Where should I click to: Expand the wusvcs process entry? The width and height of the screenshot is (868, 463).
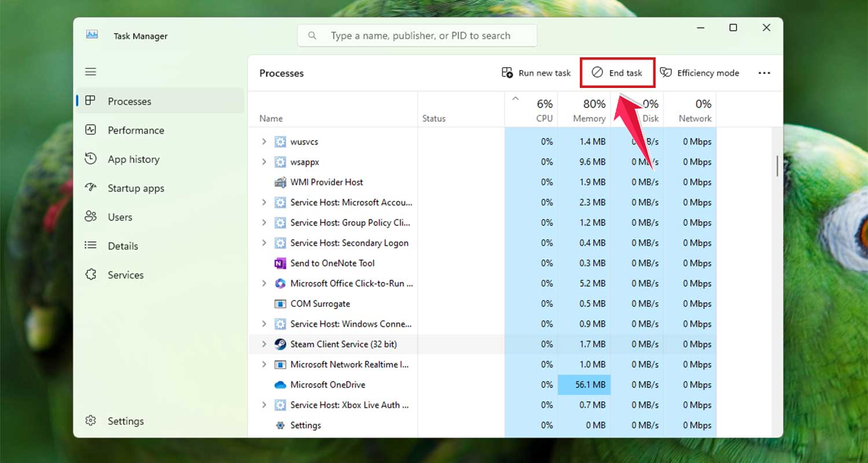[x=264, y=141]
